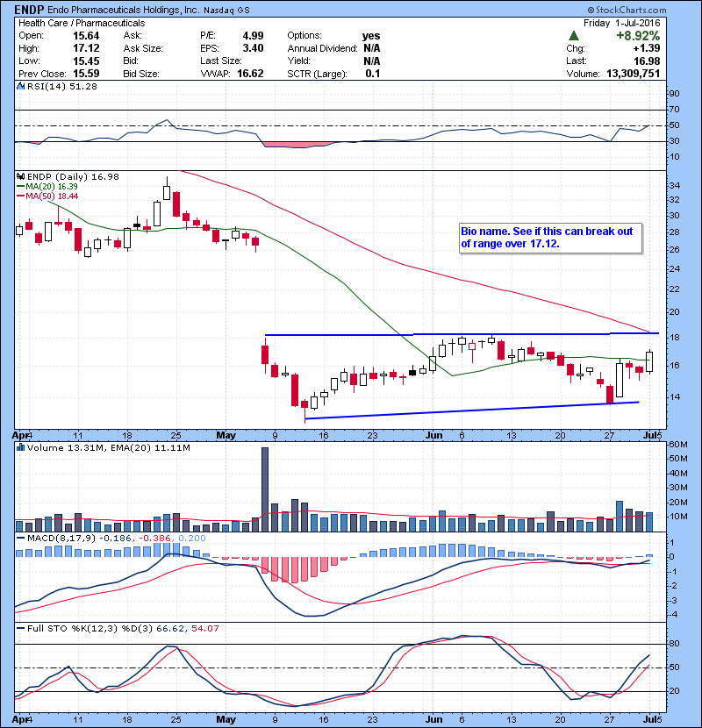This screenshot has height=728, width=702.
Task: Click the +8.92% percent change
Action: (x=638, y=36)
